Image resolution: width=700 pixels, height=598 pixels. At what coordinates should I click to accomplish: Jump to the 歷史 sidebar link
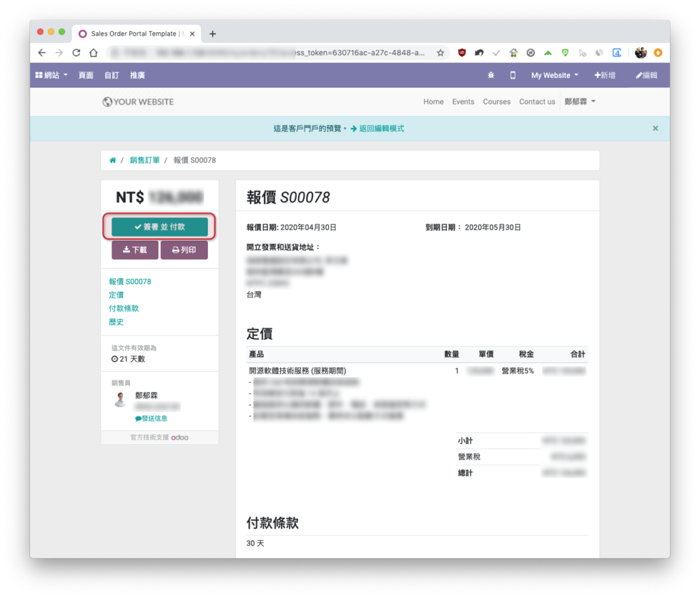pyautogui.click(x=116, y=322)
